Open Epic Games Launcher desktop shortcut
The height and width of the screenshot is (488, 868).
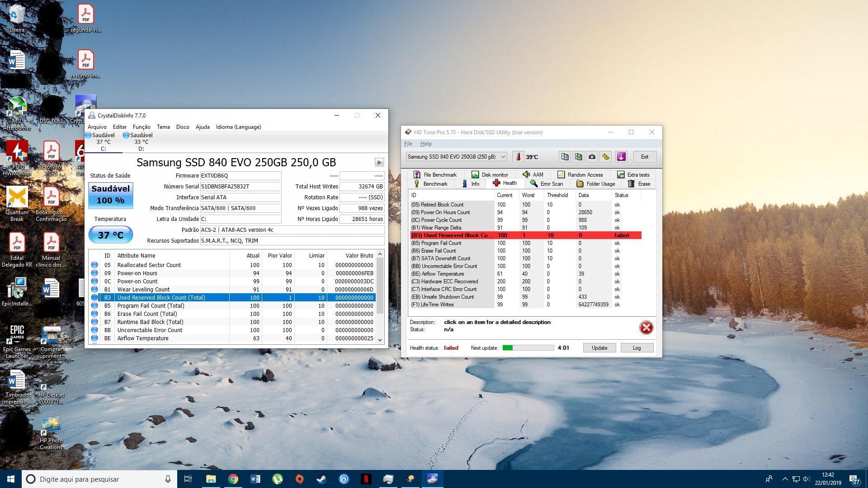tap(17, 341)
